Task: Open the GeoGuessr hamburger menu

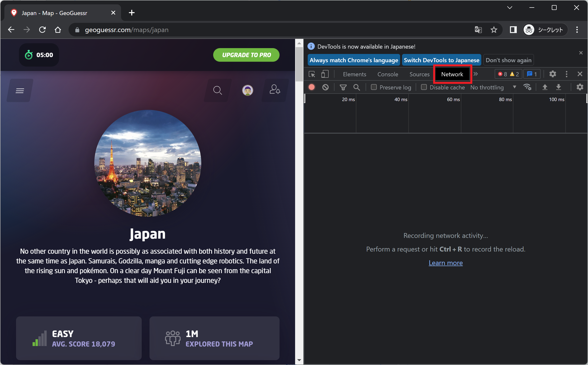Action: click(x=19, y=90)
